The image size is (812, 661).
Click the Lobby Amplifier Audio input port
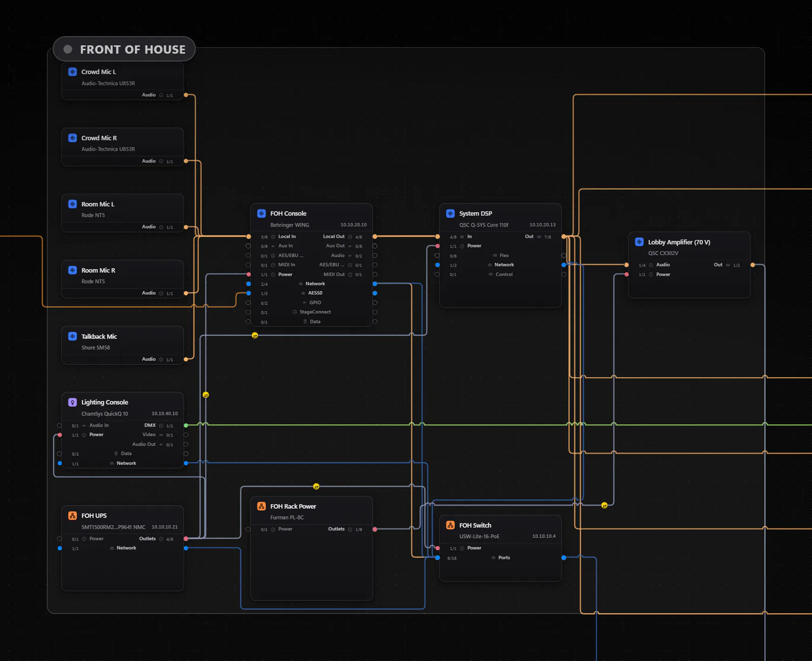coord(627,265)
